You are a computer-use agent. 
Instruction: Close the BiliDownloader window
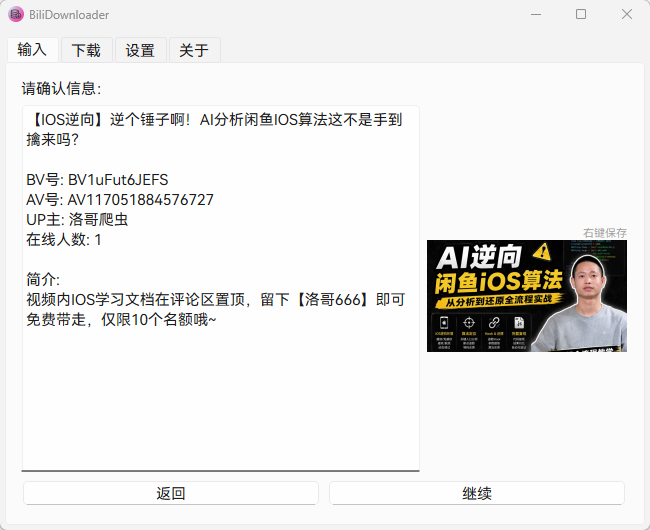(627, 15)
